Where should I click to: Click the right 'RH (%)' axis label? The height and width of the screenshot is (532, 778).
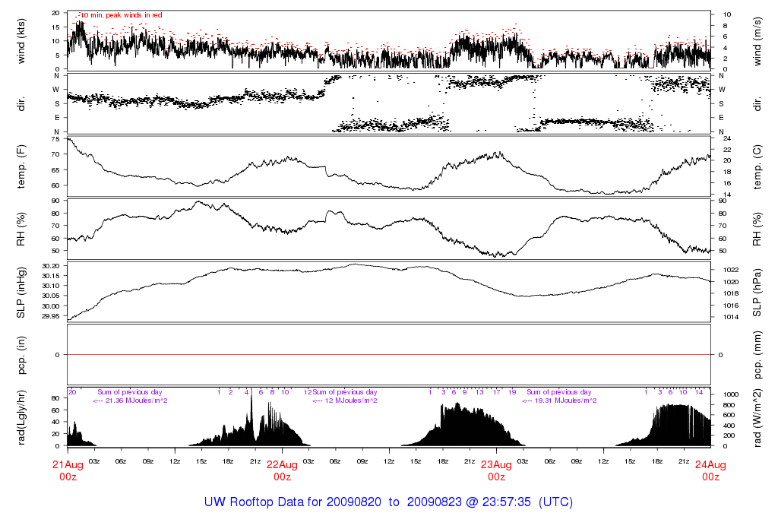click(757, 230)
